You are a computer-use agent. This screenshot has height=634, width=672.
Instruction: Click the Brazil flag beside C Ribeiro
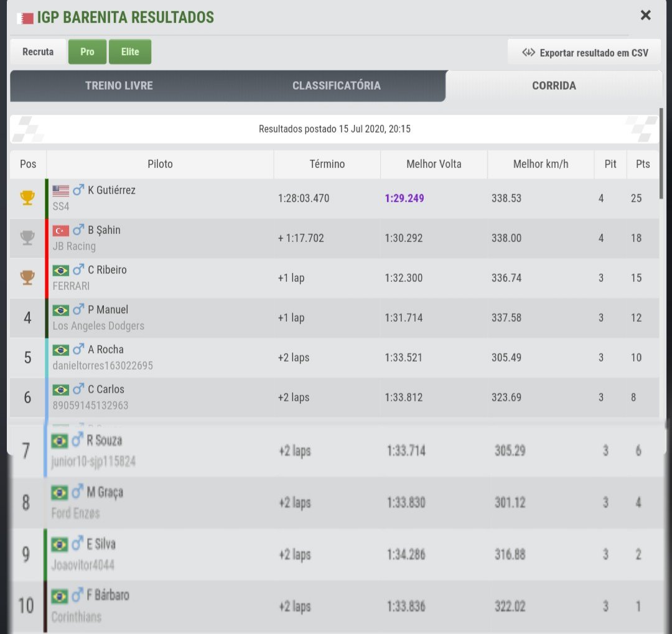click(x=60, y=271)
